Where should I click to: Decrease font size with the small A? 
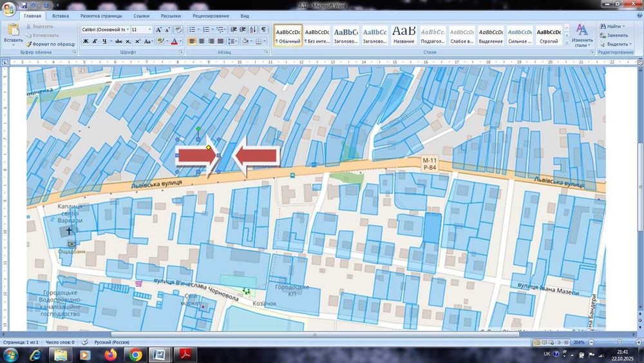167,30
